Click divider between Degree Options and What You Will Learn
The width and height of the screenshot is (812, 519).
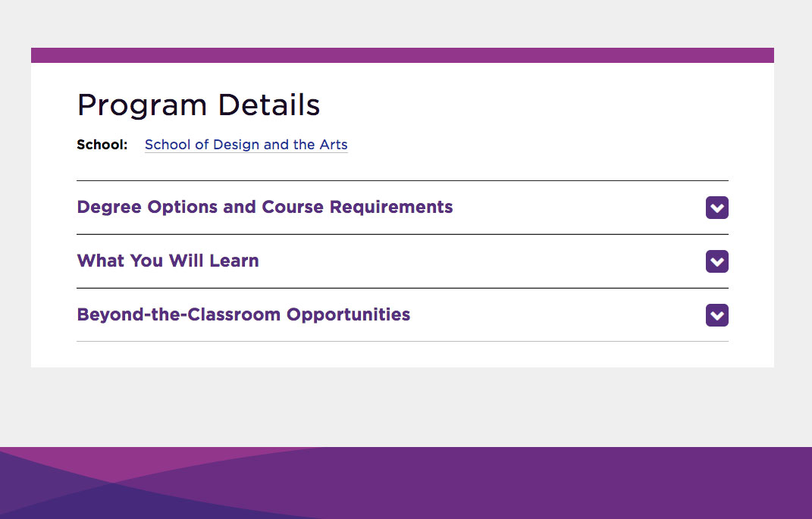(403, 234)
